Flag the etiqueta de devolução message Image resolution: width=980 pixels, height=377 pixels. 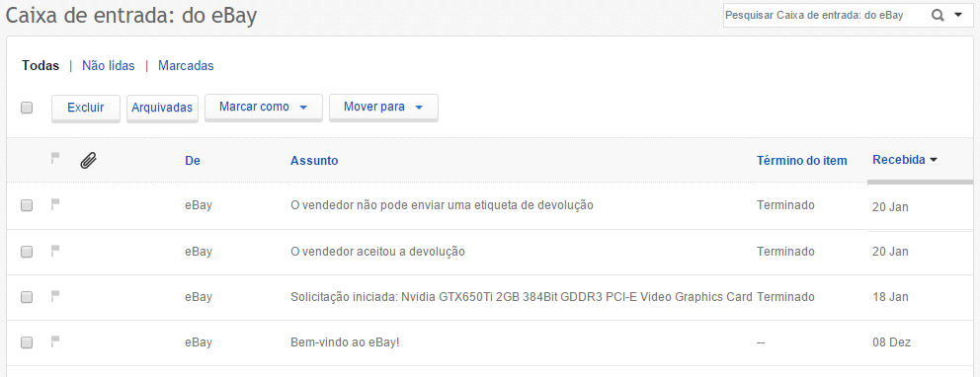click(55, 204)
